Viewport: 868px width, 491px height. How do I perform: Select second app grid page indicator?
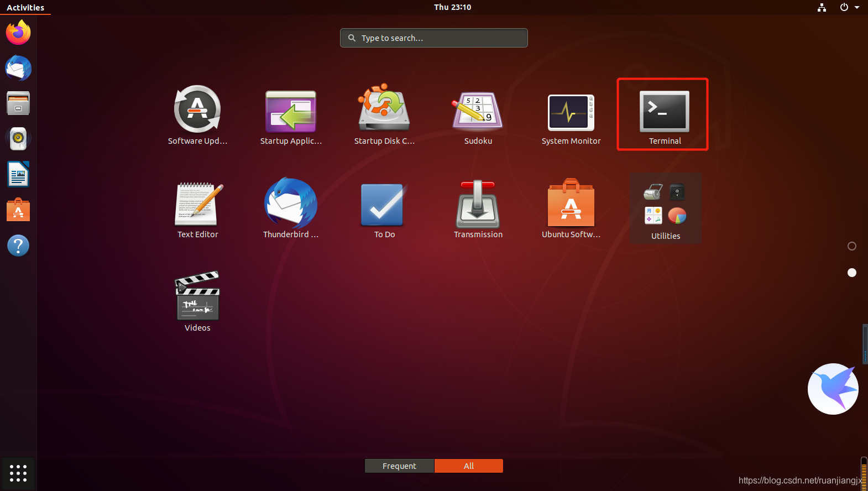click(852, 273)
